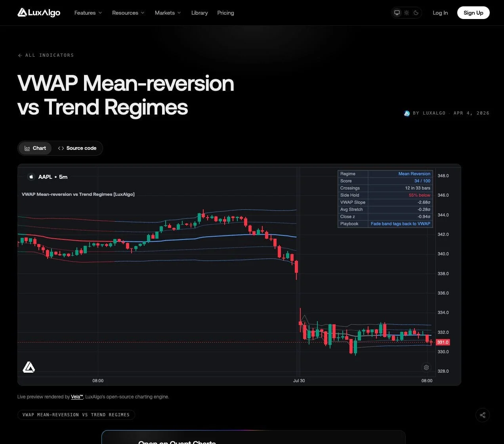Click the Log In link
Image resolution: width=504 pixels, height=444 pixels.
pos(440,13)
